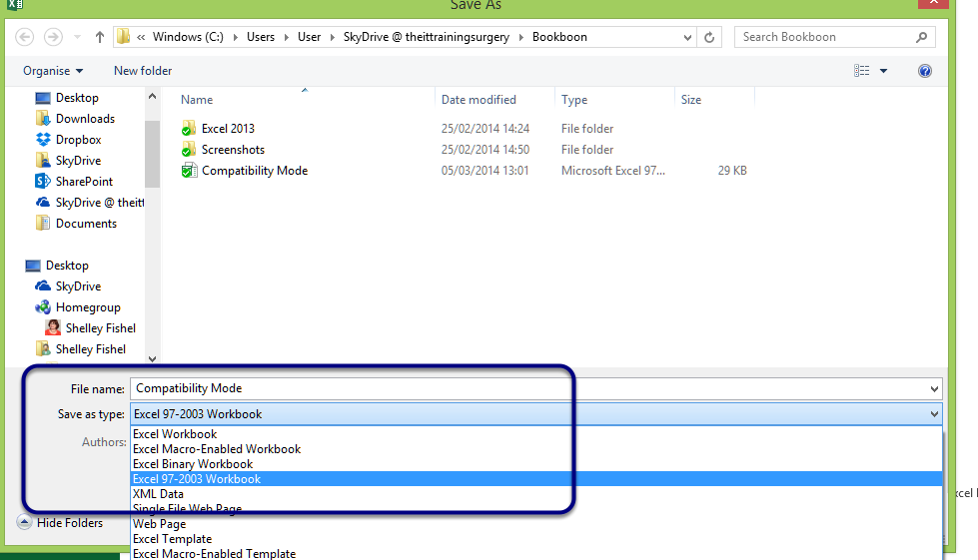Viewport: 978px width, 560px height.
Task: Create a New folder
Action: (143, 71)
